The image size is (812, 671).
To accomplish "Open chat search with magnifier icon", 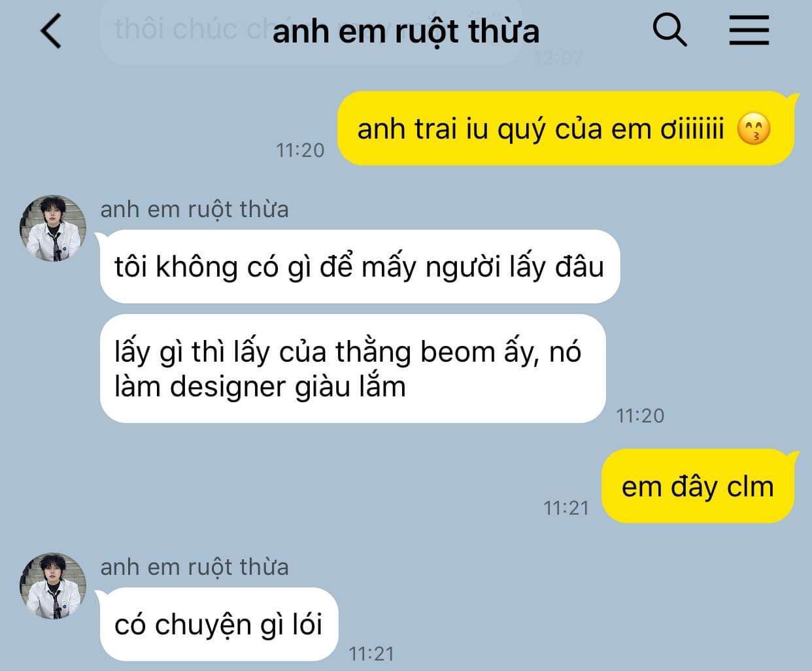I will coord(670,30).
